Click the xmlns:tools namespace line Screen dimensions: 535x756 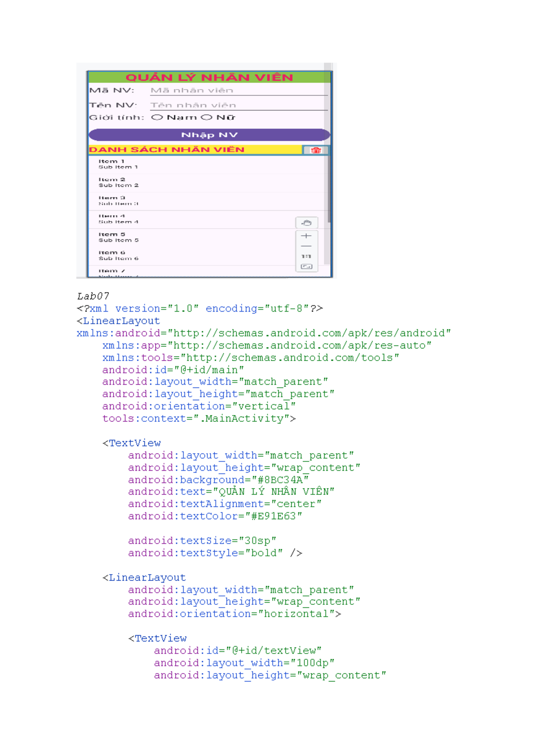251,358
